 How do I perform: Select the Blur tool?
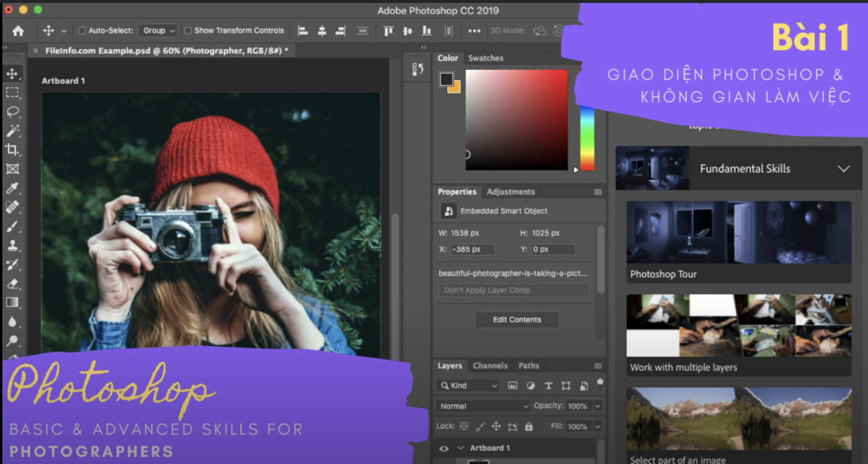click(12, 321)
